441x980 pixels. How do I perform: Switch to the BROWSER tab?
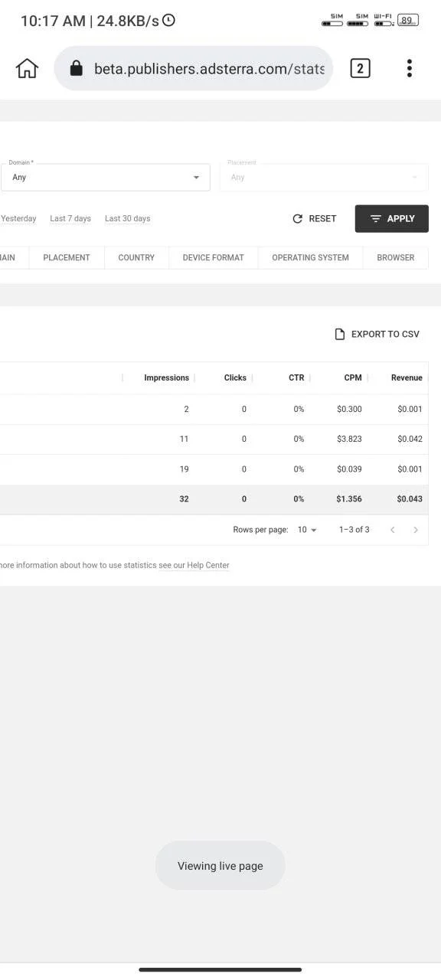(395, 257)
